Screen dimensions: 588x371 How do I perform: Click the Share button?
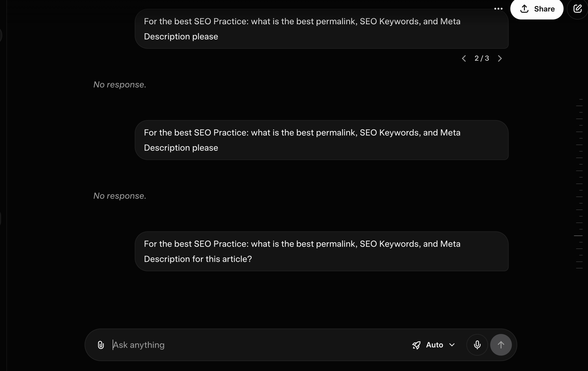point(537,9)
